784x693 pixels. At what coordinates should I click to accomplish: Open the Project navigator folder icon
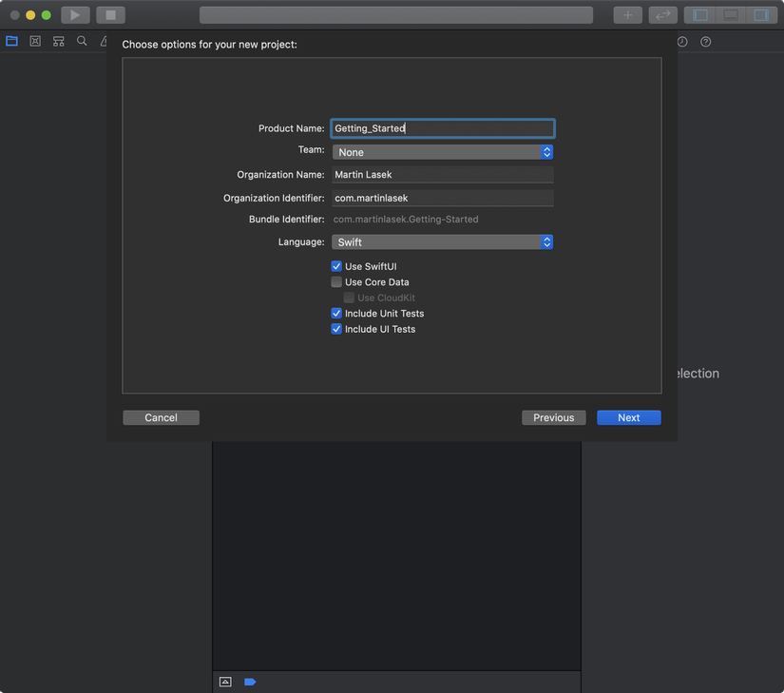click(x=12, y=42)
